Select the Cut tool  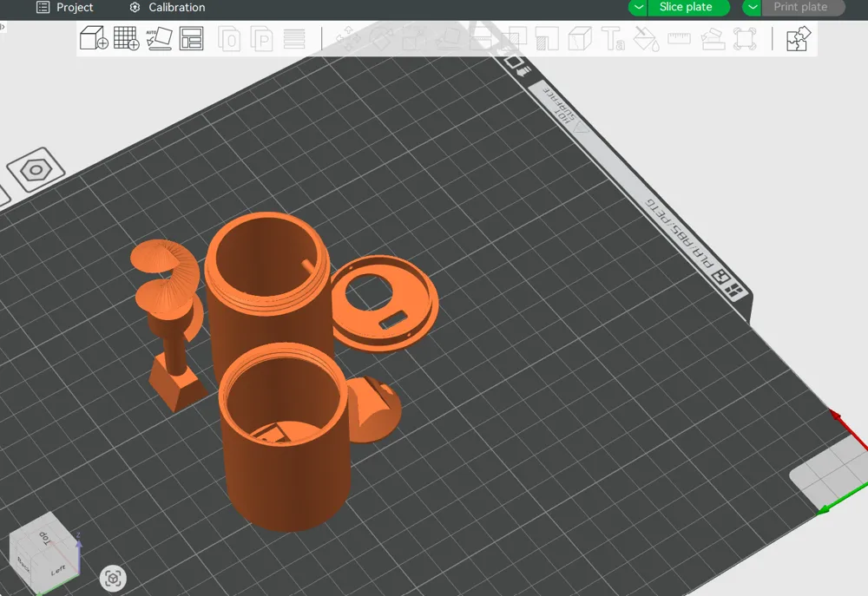(x=481, y=39)
